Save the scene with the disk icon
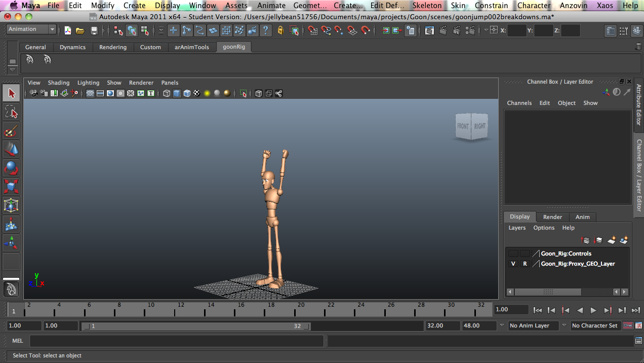This screenshot has height=363, width=644. (94, 31)
